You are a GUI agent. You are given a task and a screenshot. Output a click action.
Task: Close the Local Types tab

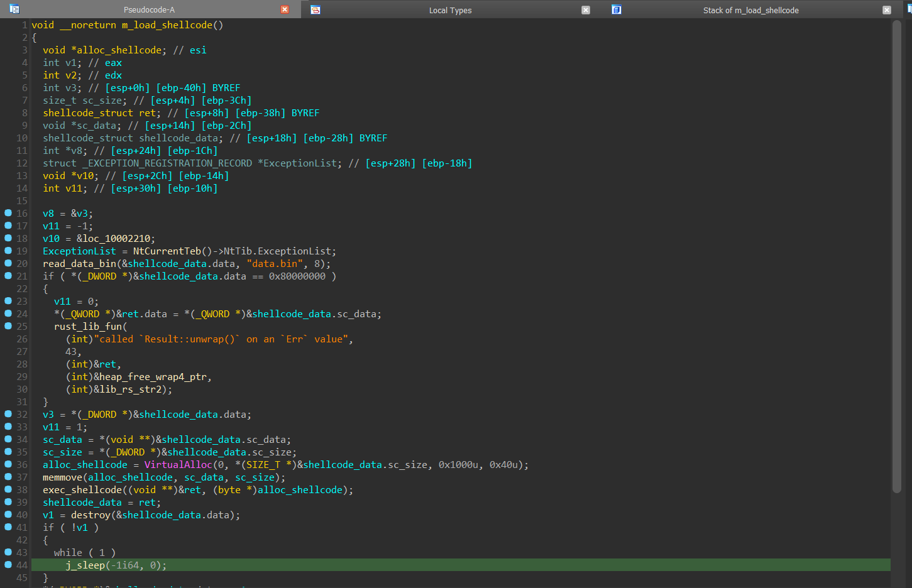pyautogui.click(x=586, y=10)
